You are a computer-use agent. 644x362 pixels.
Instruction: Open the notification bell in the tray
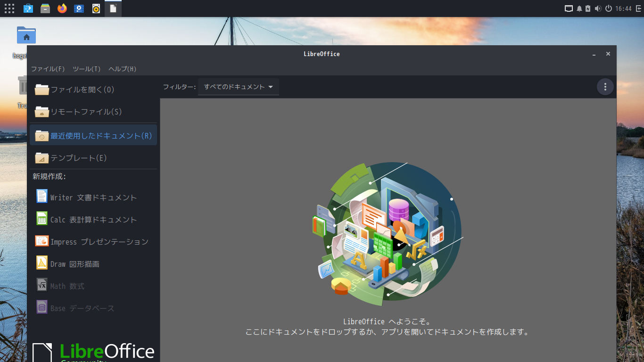579,8
